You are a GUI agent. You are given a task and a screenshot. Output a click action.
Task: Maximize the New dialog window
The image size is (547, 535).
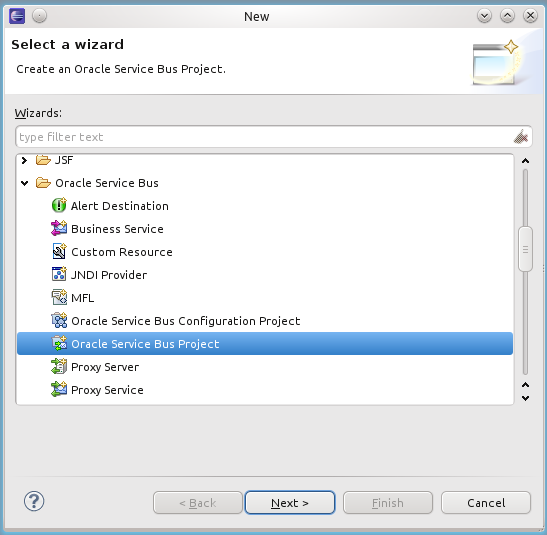[x=507, y=16]
